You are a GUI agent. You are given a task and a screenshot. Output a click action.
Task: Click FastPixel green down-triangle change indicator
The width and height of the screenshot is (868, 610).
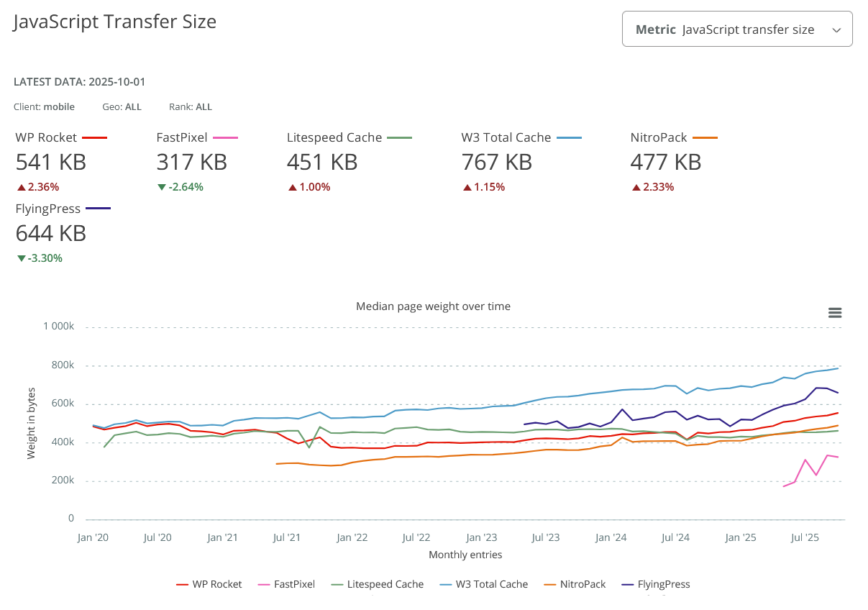pyautogui.click(x=161, y=188)
